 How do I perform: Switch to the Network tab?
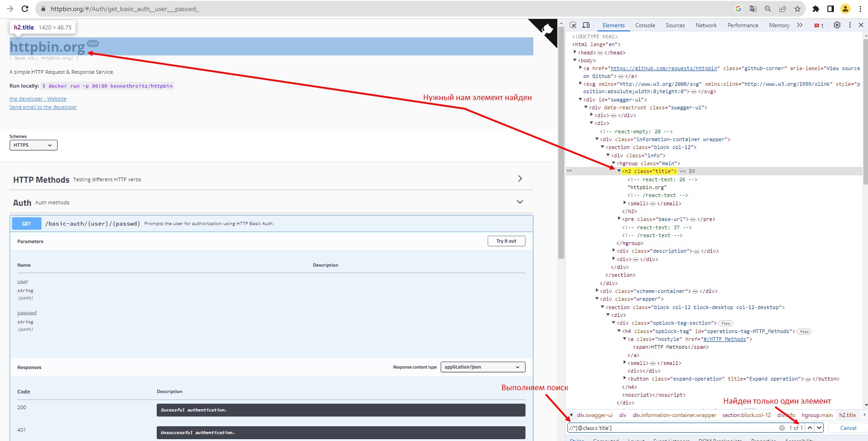tap(706, 25)
